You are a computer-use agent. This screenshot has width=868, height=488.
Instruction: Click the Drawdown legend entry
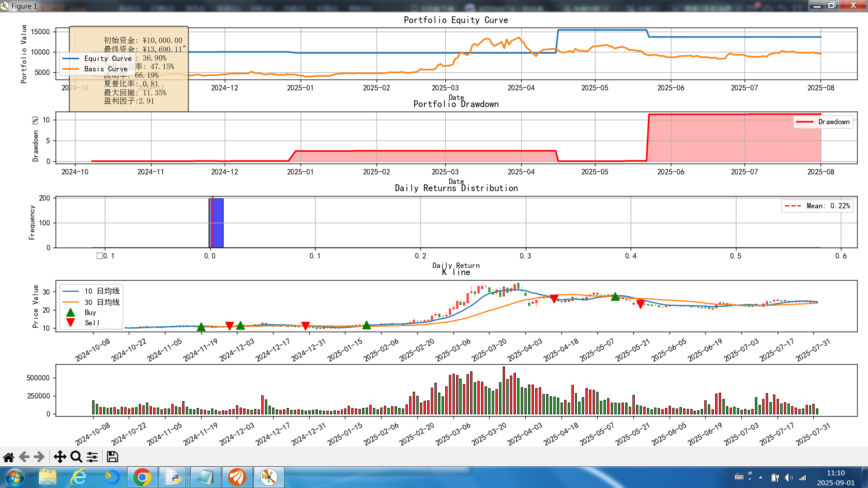point(823,122)
